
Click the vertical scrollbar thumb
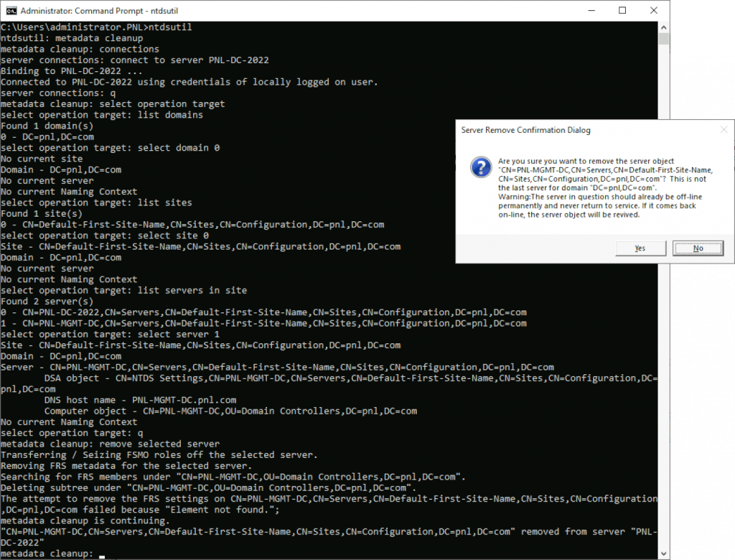tap(664, 39)
